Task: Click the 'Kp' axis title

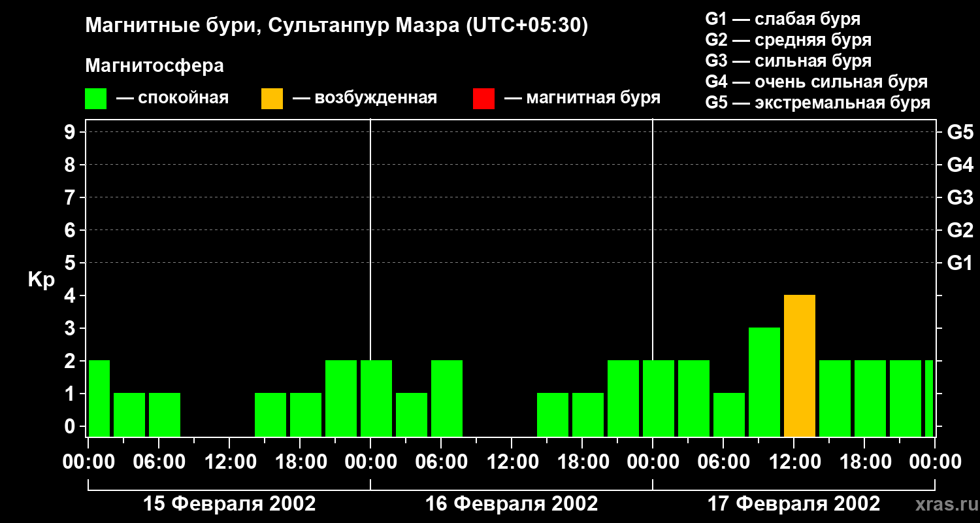Action: [x=41, y=280]
